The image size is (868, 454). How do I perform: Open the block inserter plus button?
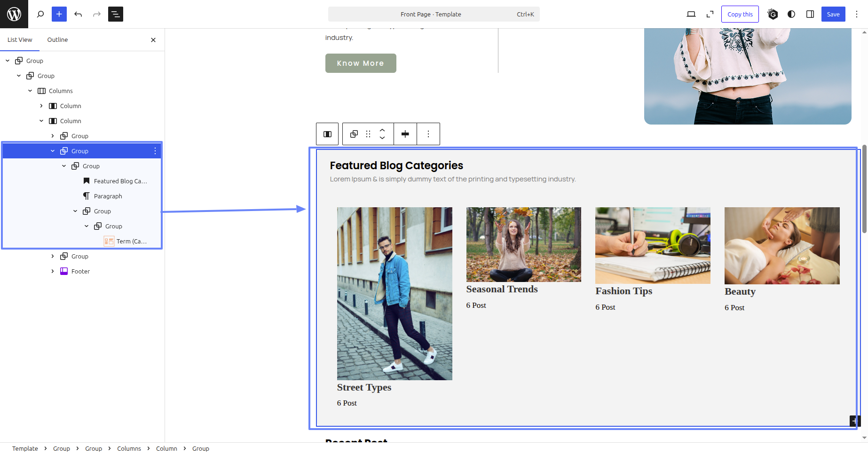coord(59,14)
